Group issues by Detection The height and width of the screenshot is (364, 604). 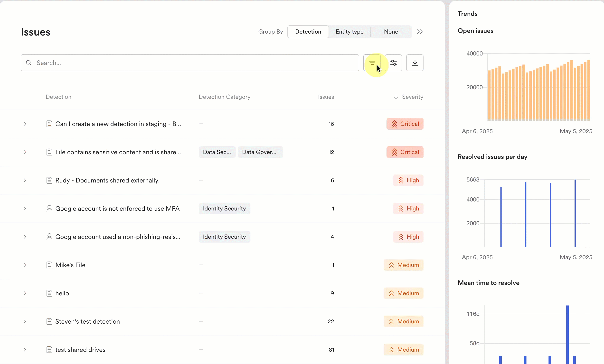pyautogui.click(x=308, y=32)
